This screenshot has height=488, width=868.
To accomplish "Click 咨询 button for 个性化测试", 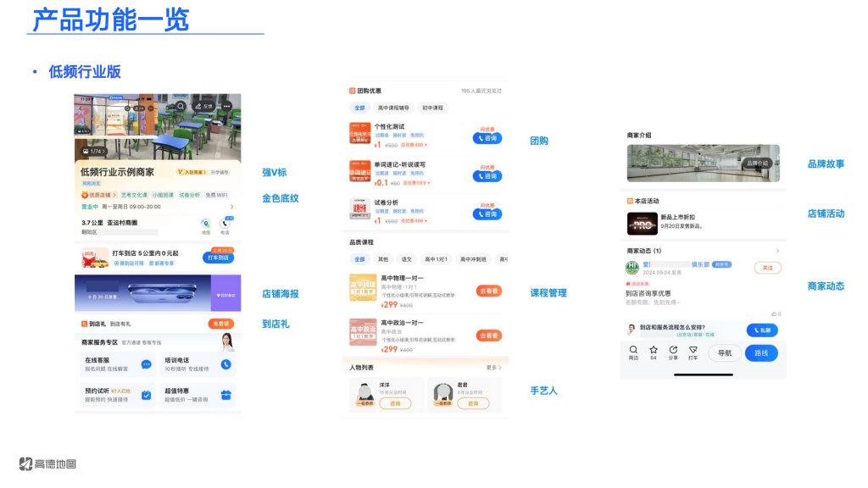I will point(487,138).
